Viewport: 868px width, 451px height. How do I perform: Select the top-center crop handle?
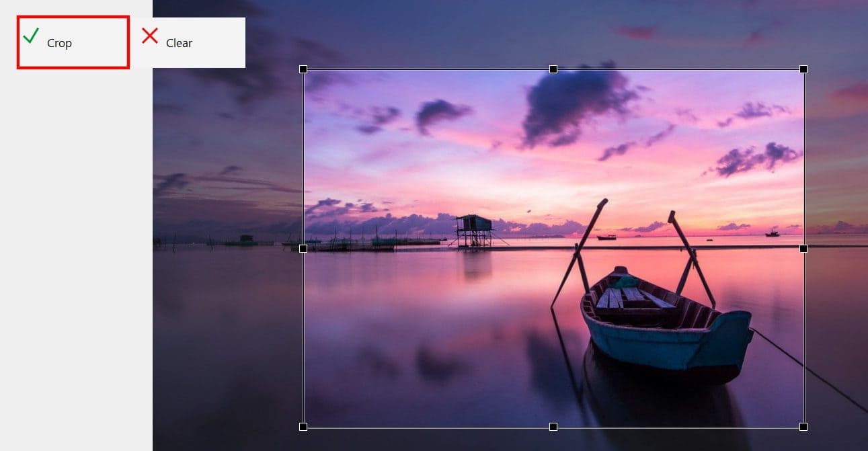(553, 69)
